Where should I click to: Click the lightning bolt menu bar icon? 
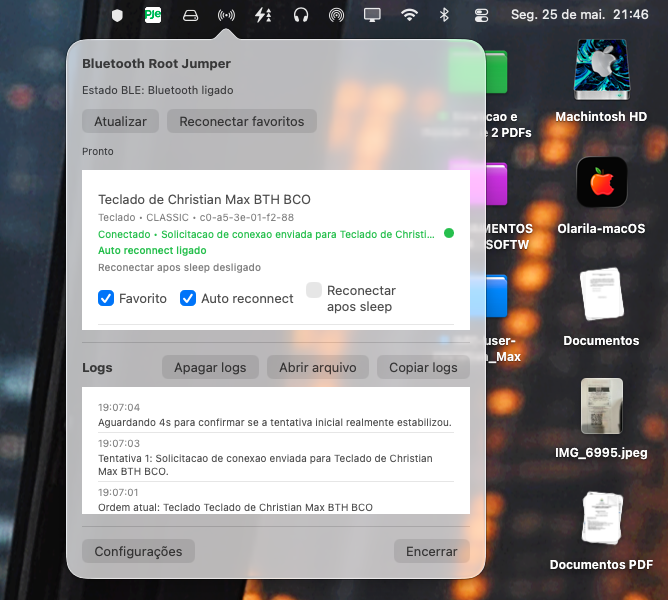(x=263, y=15)
